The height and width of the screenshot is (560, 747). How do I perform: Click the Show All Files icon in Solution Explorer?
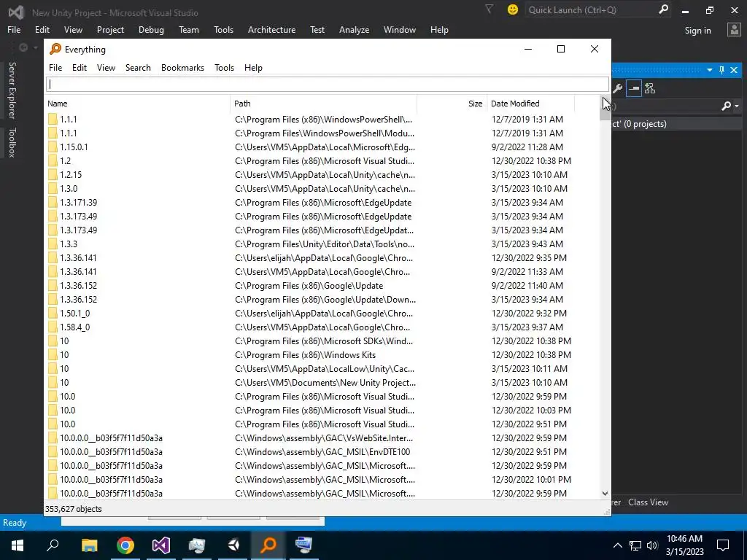click(x=634, y=88)
